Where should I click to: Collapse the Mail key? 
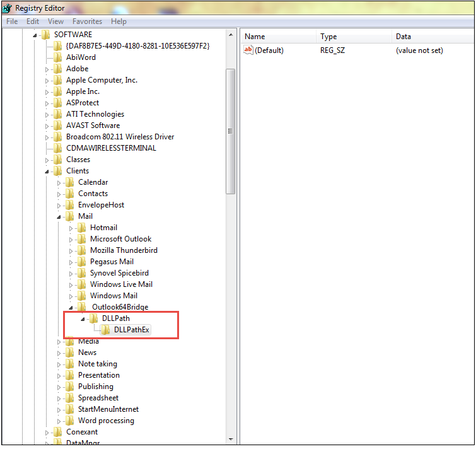coord(59,217)
